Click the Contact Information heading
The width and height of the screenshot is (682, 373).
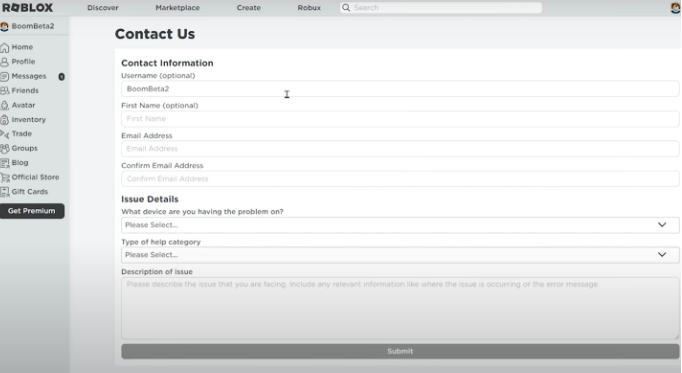pyautogui.click(x=167, y=63)
